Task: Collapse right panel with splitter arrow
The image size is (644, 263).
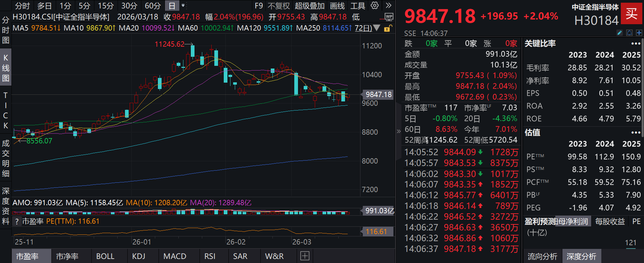Action: pos(398,131)
